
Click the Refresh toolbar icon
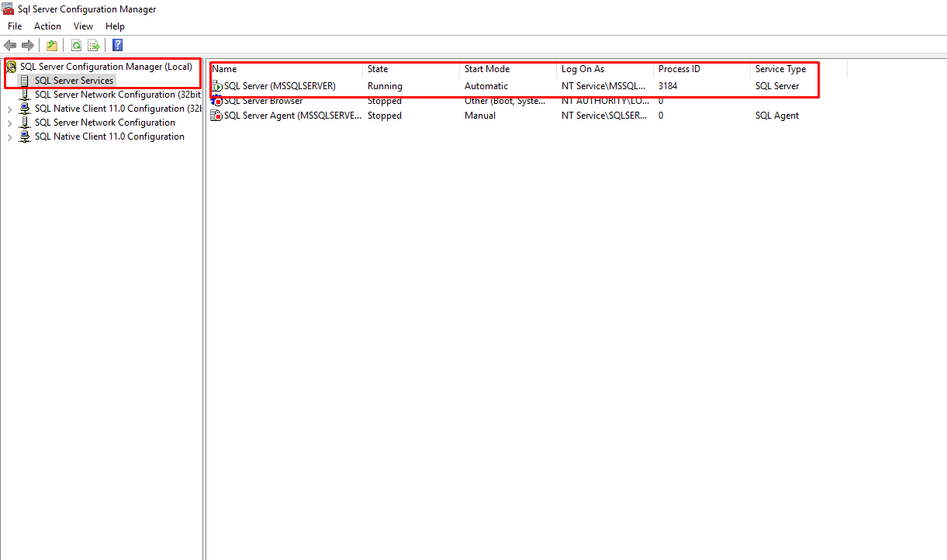pyautogui.click(x=76, y=45)
